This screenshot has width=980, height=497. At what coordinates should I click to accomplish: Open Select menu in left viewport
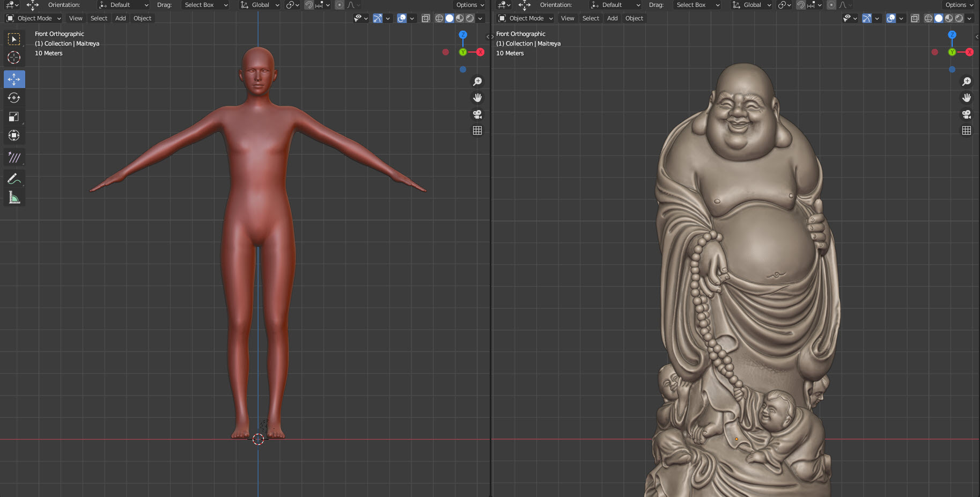(x=99, y=18)
